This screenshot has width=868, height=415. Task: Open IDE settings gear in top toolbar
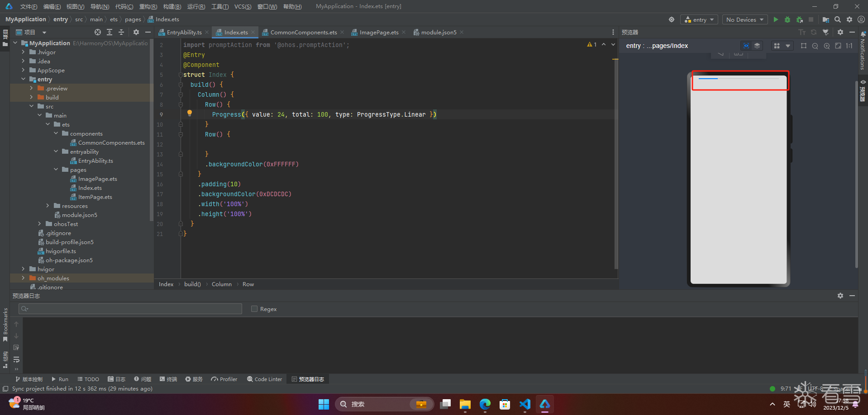849,19
